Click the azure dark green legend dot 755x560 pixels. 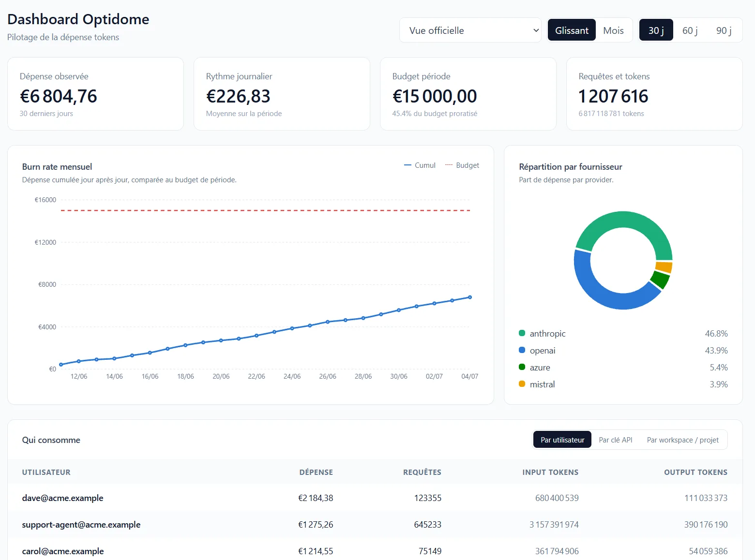coord(522,367)
